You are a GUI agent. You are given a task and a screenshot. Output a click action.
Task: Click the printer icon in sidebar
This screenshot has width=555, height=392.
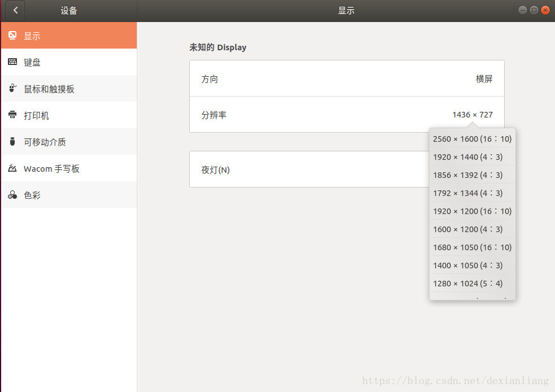[x=12, y=115]
